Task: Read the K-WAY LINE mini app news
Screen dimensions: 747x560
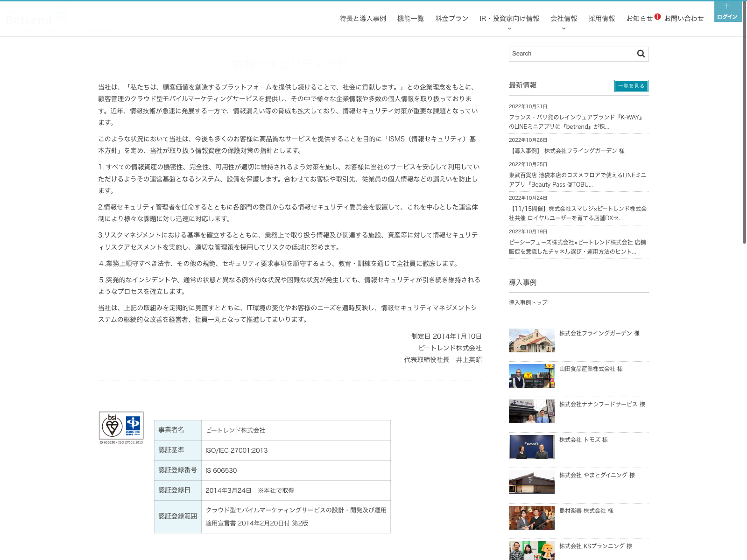Action: click(577, 122)
